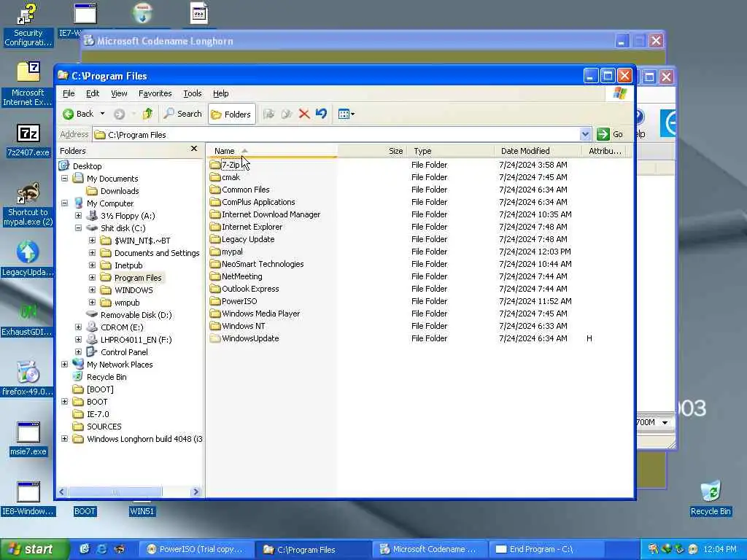747x560 pixels.
Task: Click Internet Explorer quick launch icon
Action: (x=101, y=550)
